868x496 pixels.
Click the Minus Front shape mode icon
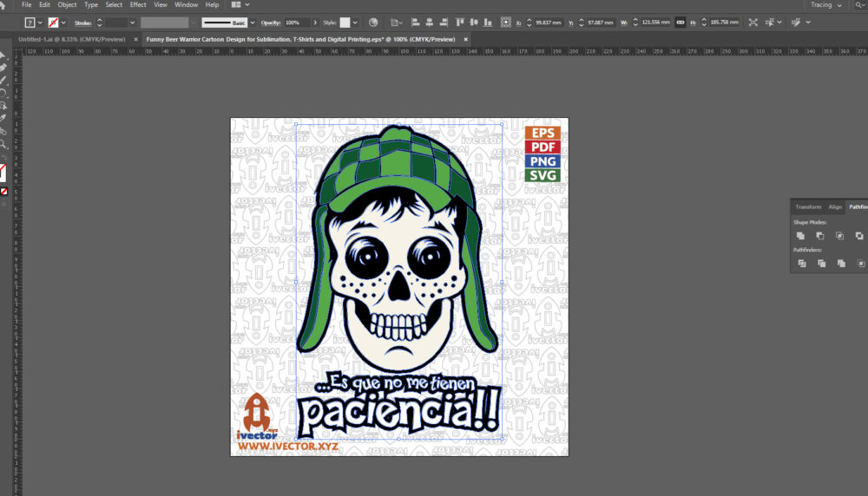820,236
